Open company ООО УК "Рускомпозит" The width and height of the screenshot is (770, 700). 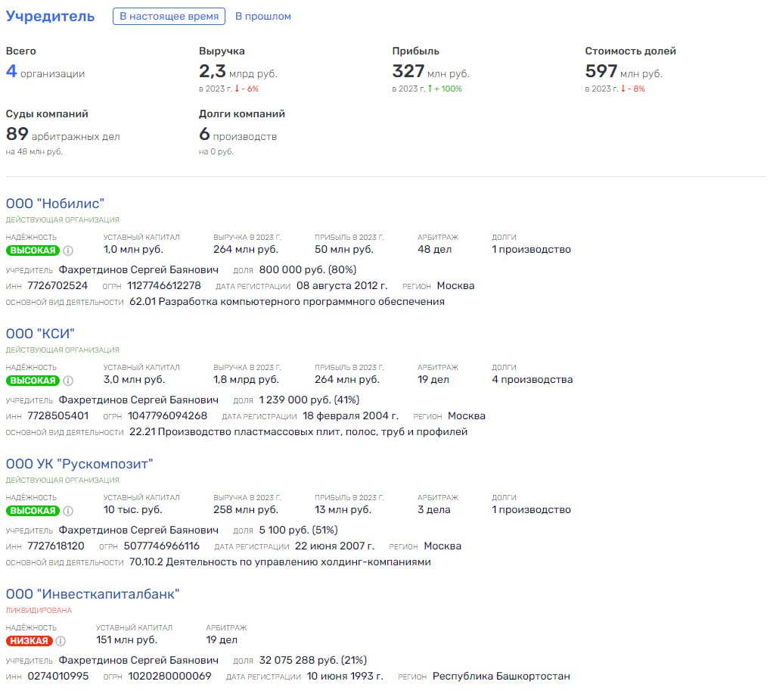coord(79,464)
